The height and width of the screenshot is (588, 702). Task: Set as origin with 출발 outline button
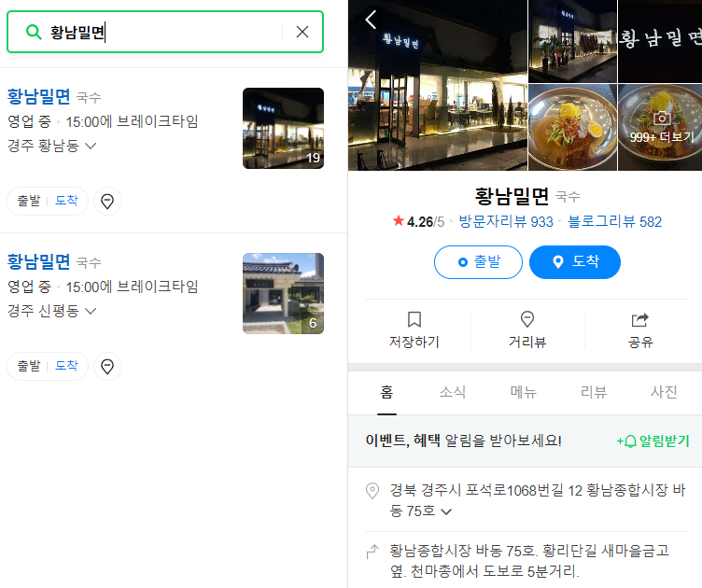point(478,261)
